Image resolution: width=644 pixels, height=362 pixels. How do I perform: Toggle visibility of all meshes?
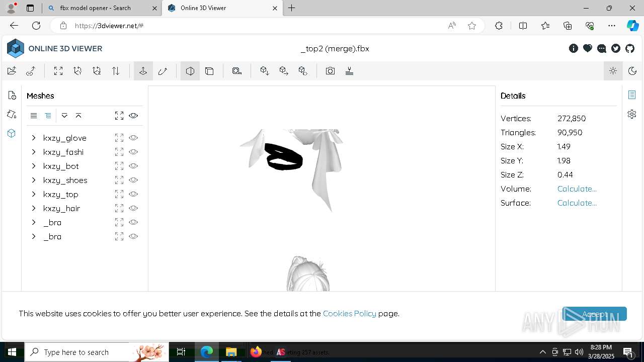[x=133, y=116]
